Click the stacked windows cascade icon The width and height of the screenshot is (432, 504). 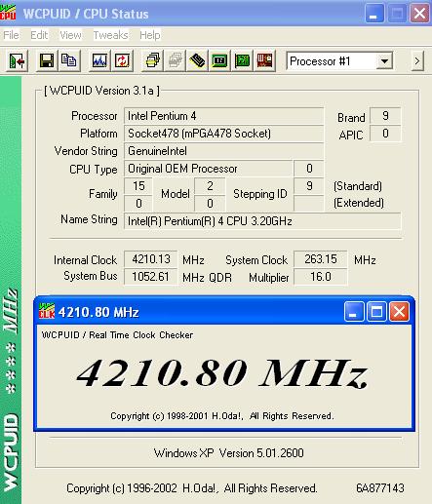152,60
